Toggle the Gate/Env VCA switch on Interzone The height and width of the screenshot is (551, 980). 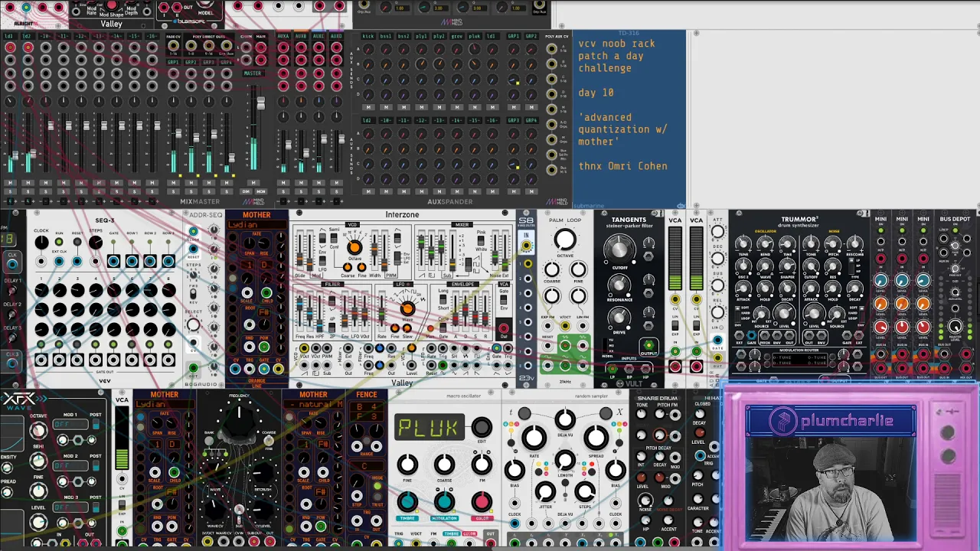click(503, 299)
